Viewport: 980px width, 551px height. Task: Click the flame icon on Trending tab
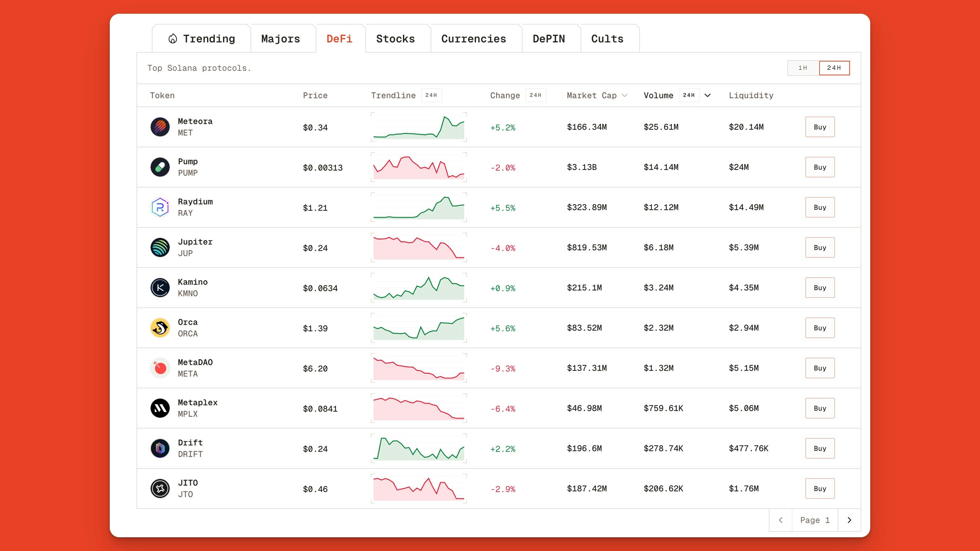click(173, 38)
